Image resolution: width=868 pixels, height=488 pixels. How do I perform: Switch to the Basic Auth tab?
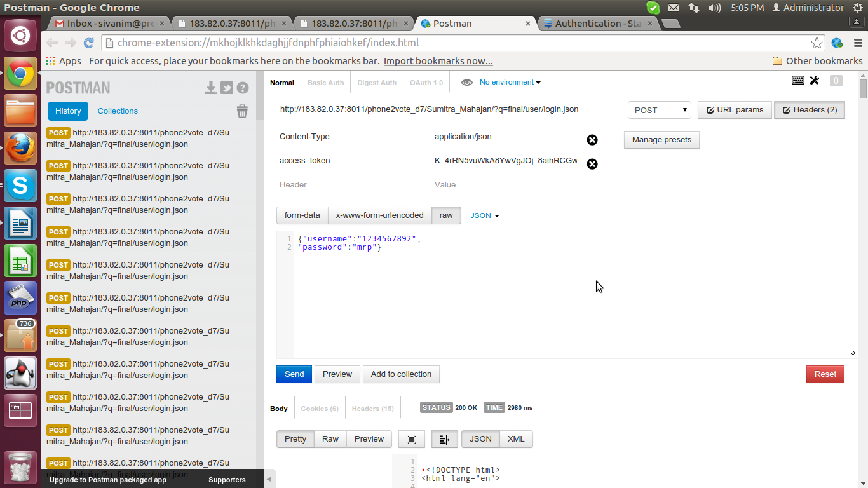[x=325, y=82]
